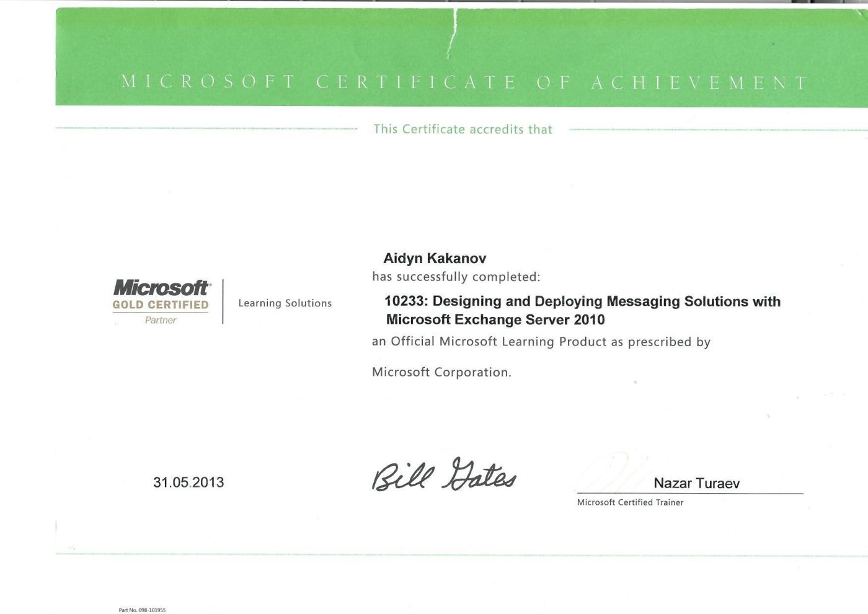Click the 'Partner' text under logo
Screen dimensions: 868x614
(161, 320)
